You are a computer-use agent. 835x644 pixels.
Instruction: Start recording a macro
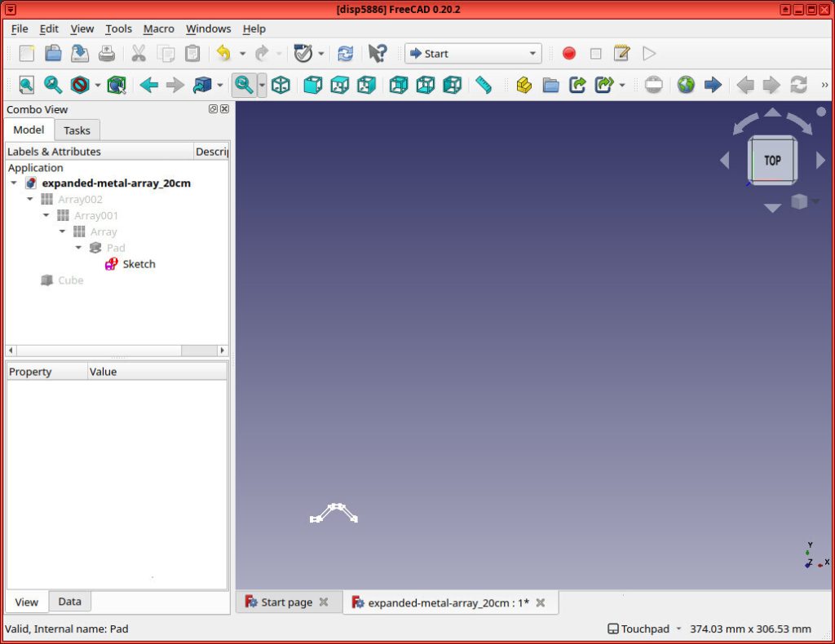(568, 53)
